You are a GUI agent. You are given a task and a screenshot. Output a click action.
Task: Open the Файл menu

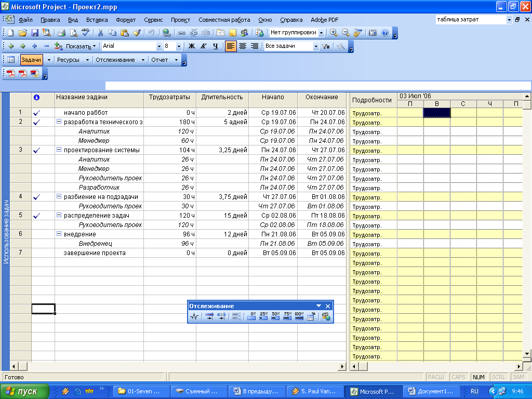pyautogui.click(x=25, y=20)
